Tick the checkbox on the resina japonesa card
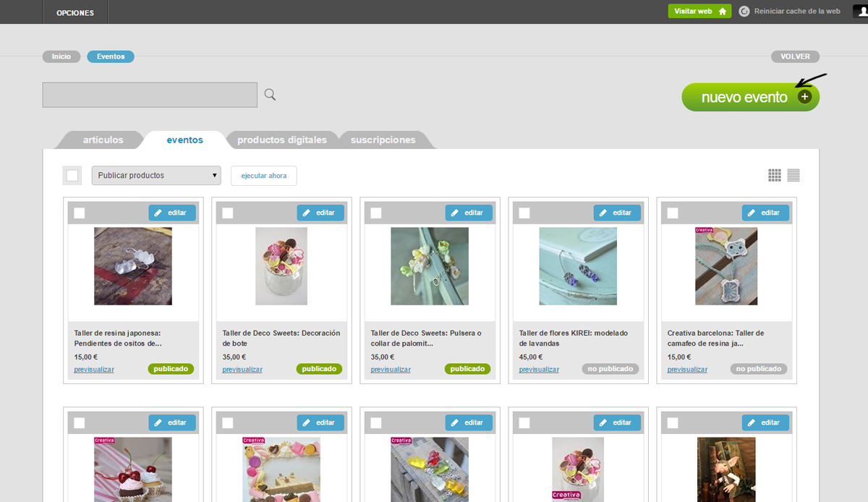The image size is (868, 502). 80,213
